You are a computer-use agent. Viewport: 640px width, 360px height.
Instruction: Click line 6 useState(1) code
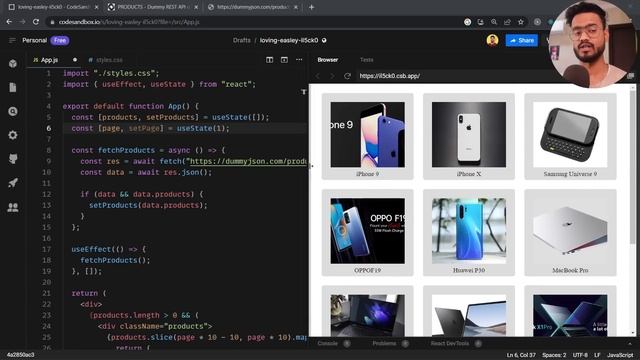click(x=203, y=128)
